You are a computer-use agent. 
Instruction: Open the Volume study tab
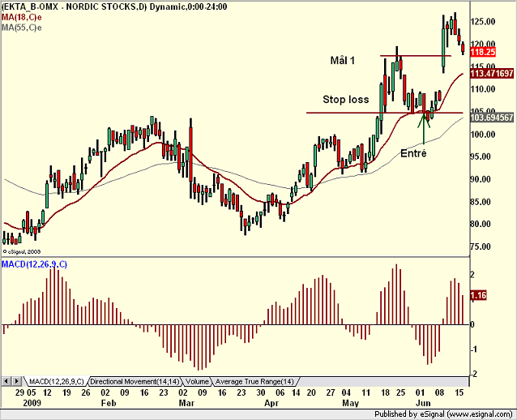197,382
